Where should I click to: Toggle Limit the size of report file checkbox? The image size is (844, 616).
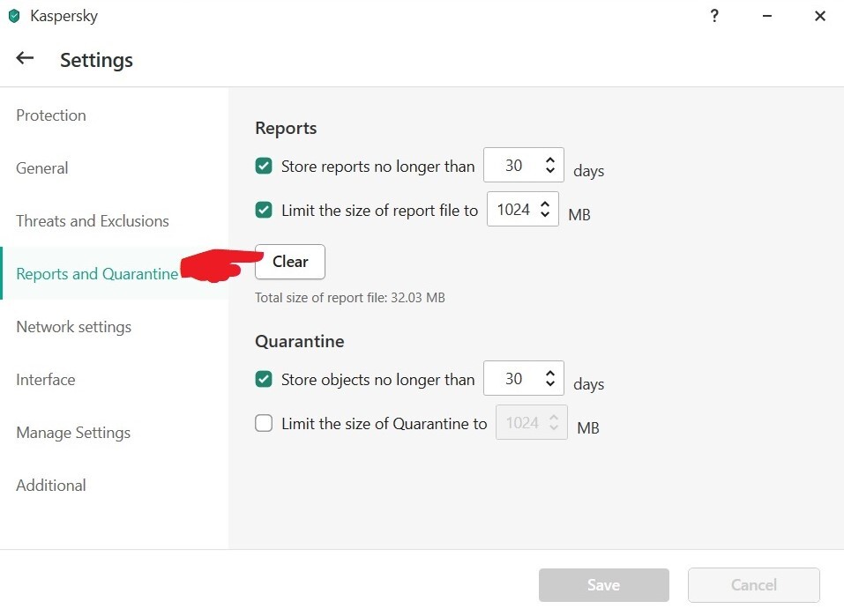(264, 210)
